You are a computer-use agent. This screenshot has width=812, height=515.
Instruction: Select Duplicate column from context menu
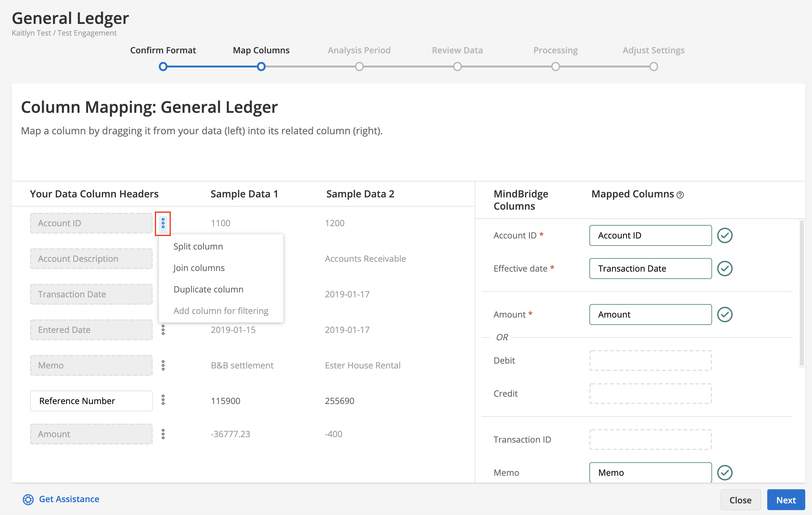click(x=208, y=289)
